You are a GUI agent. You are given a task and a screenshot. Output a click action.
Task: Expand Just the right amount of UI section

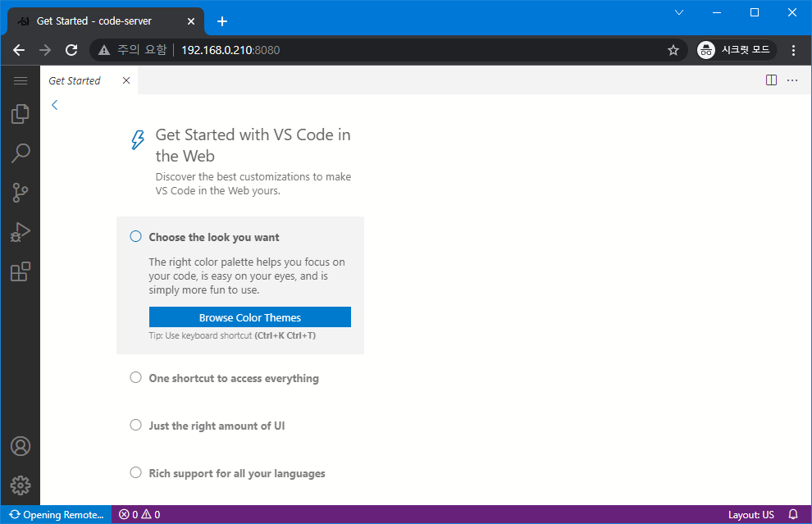pyautogui.click(x=217, y=426)
